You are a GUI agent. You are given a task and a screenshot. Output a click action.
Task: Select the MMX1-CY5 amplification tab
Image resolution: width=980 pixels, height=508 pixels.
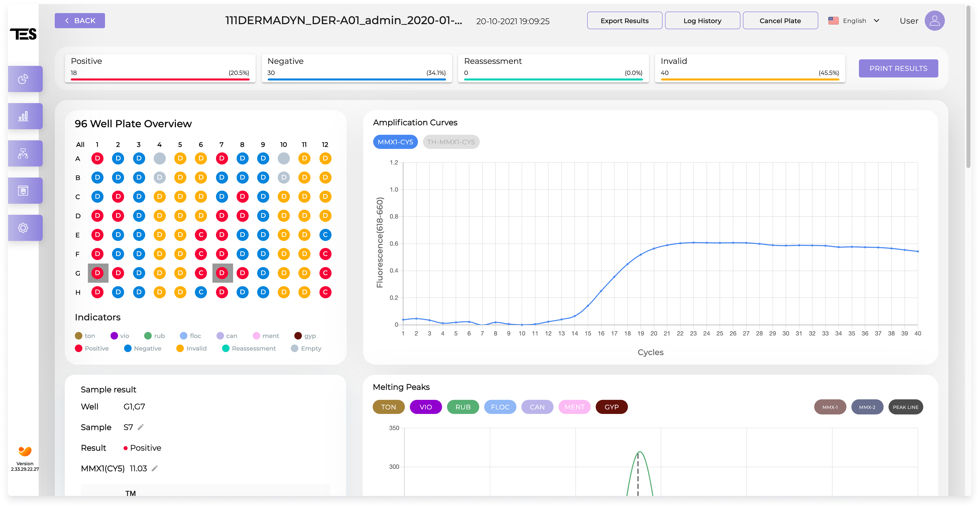point(395,142)
